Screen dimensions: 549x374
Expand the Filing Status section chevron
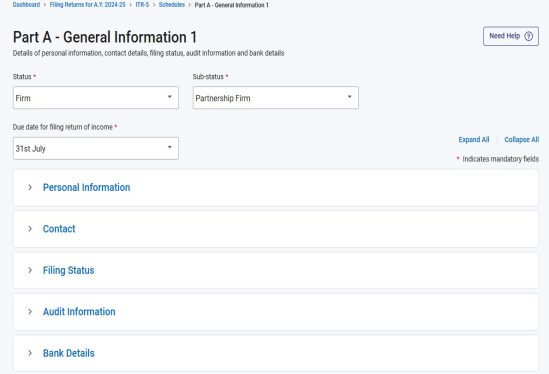pos(30,270)
